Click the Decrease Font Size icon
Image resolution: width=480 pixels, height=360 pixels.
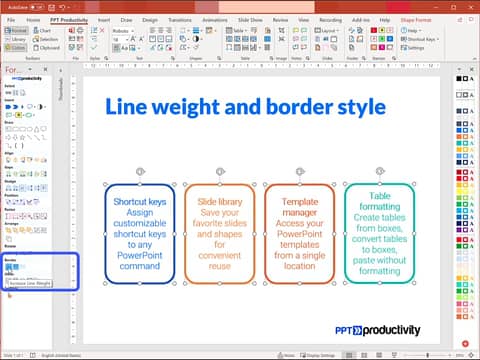(x=141, y=39)
